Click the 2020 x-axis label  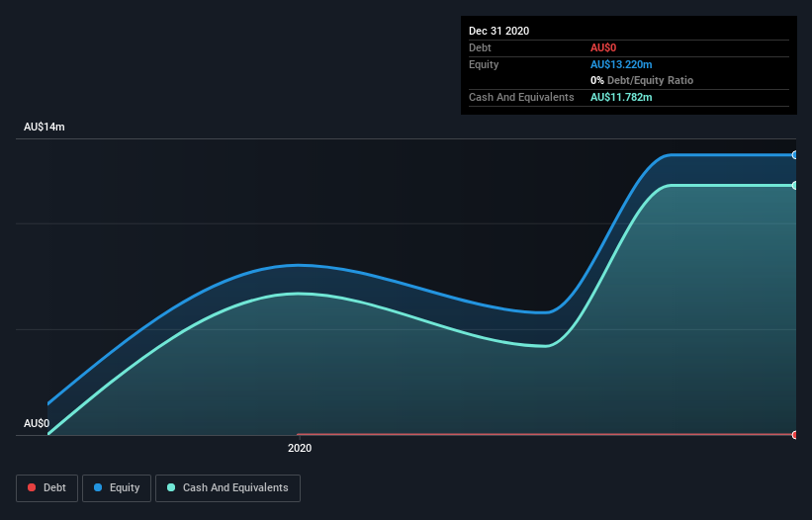coord(300,448)
